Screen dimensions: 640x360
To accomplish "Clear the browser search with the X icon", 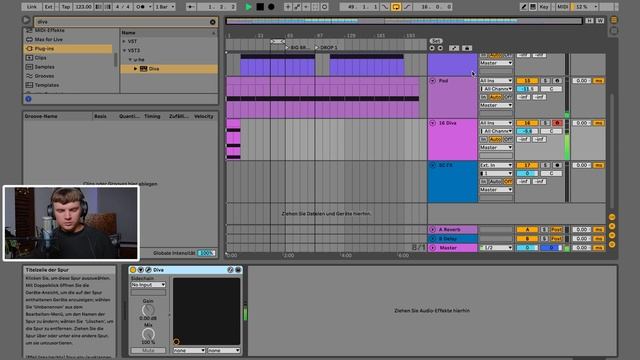I will pyautogui.click(x=213, y=22).
